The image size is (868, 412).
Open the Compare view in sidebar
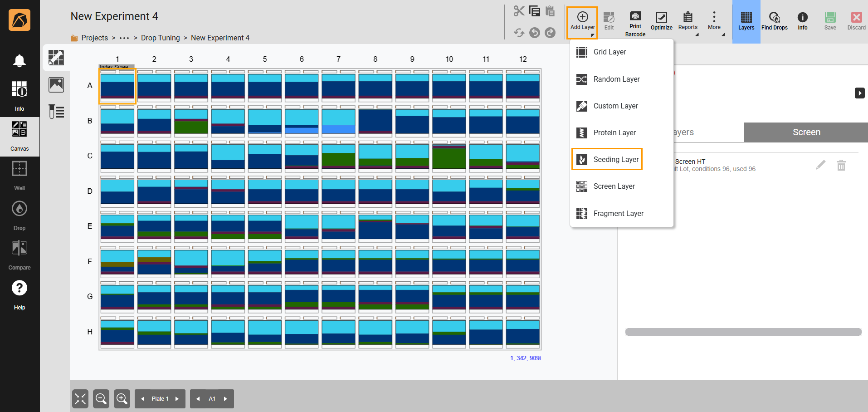[19, 255]
